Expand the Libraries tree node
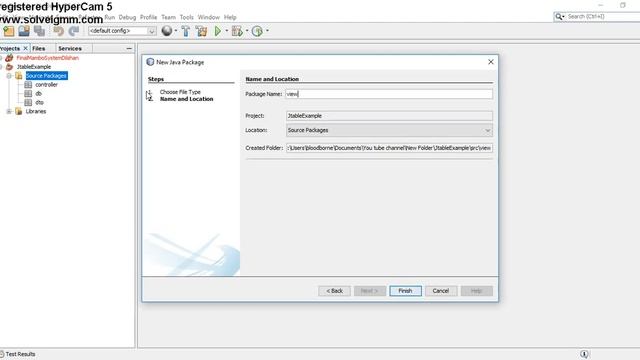This screenshot has height=360, width=640. tap(9, 111)
